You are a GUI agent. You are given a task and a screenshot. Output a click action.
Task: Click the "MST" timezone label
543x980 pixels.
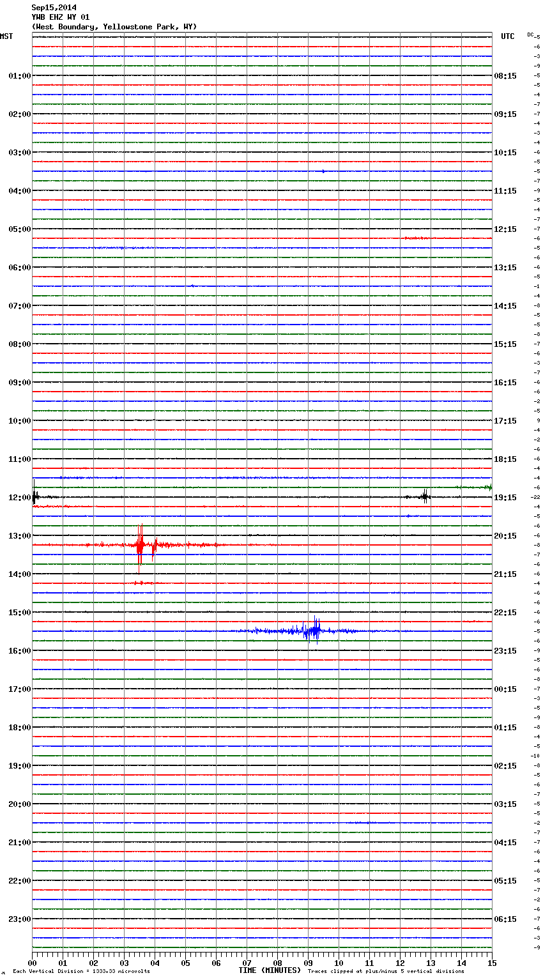coord(6,36)
